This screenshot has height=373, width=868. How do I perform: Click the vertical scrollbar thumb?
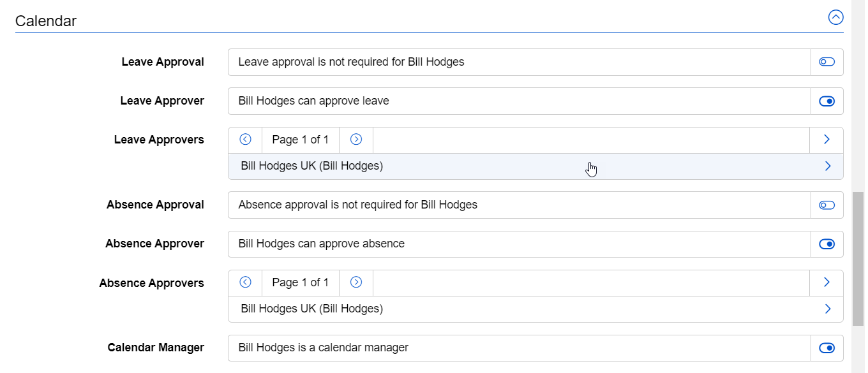pos(858,258)
